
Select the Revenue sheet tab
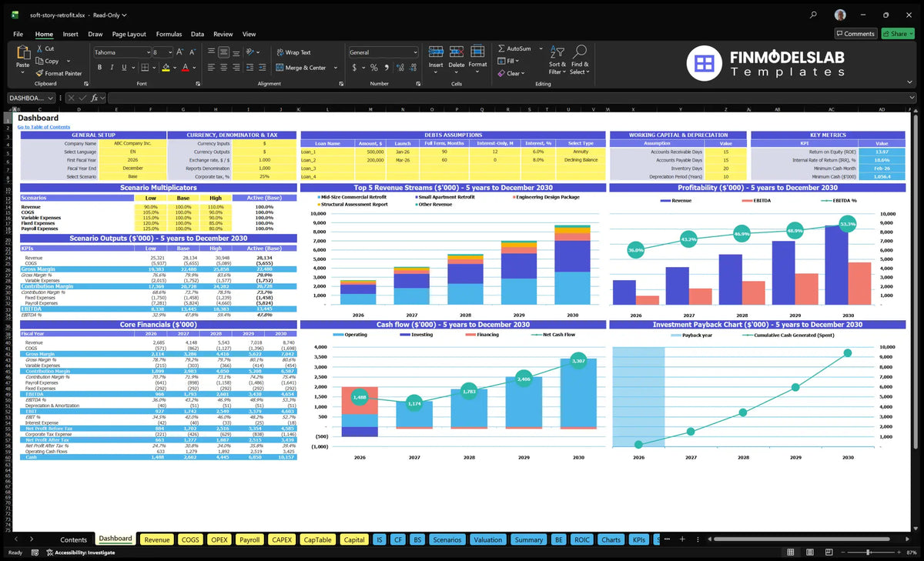tap(156, 539)
